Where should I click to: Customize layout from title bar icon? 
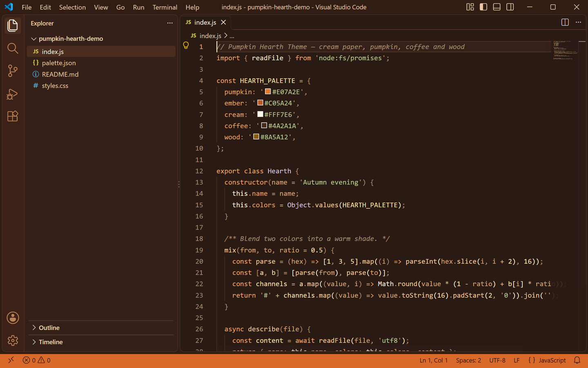(470, 7)
